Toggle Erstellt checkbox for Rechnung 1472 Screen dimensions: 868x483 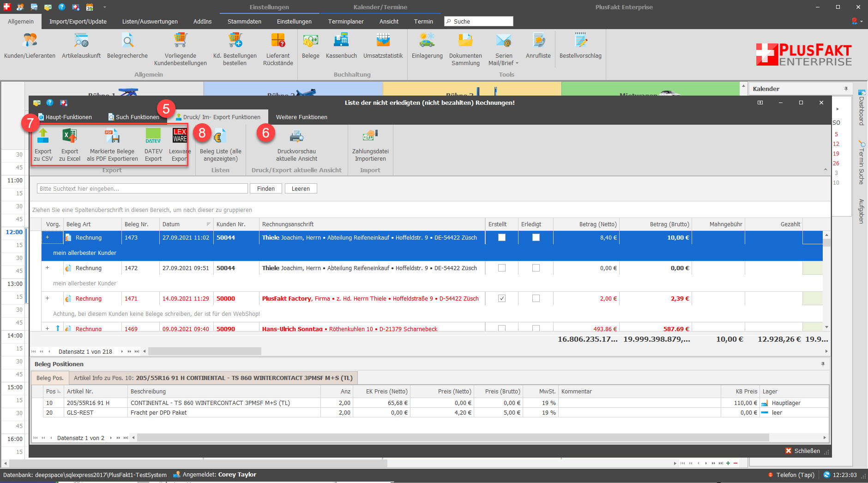click(502, 268)
